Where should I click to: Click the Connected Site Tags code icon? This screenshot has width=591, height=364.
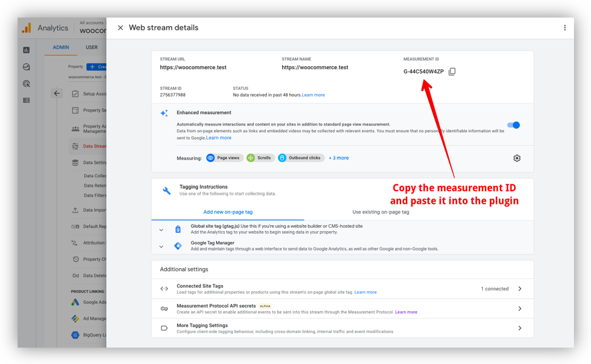(164, 289)
